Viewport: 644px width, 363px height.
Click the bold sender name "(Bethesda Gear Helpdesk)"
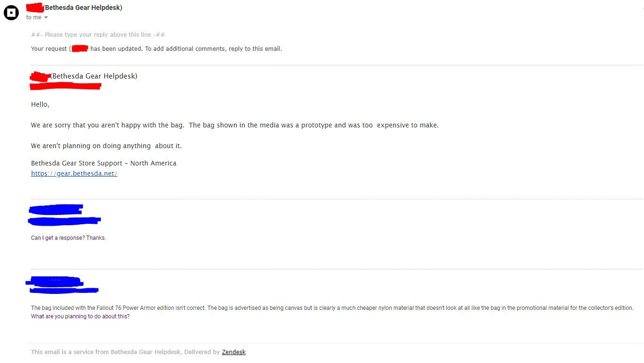[83, 8]
